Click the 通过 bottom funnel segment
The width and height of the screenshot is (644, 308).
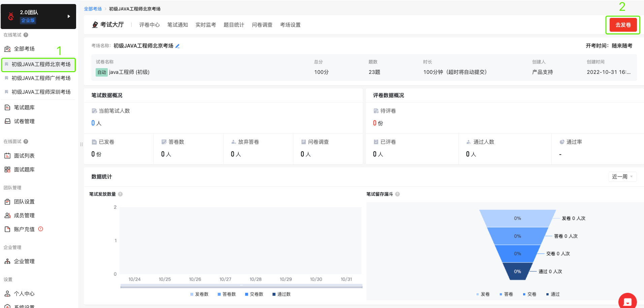(x=517, y=271)
